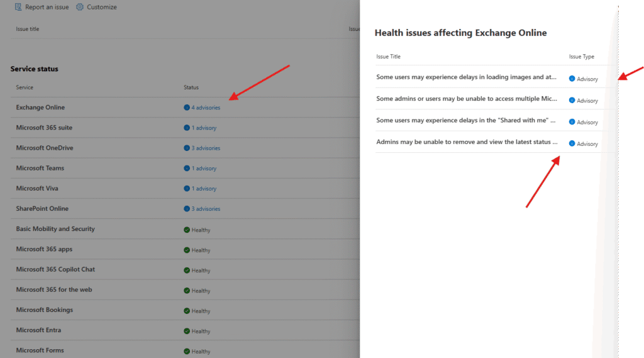Click Advisory icon for 'Admins may be unable' issue

tap(572, 143)
